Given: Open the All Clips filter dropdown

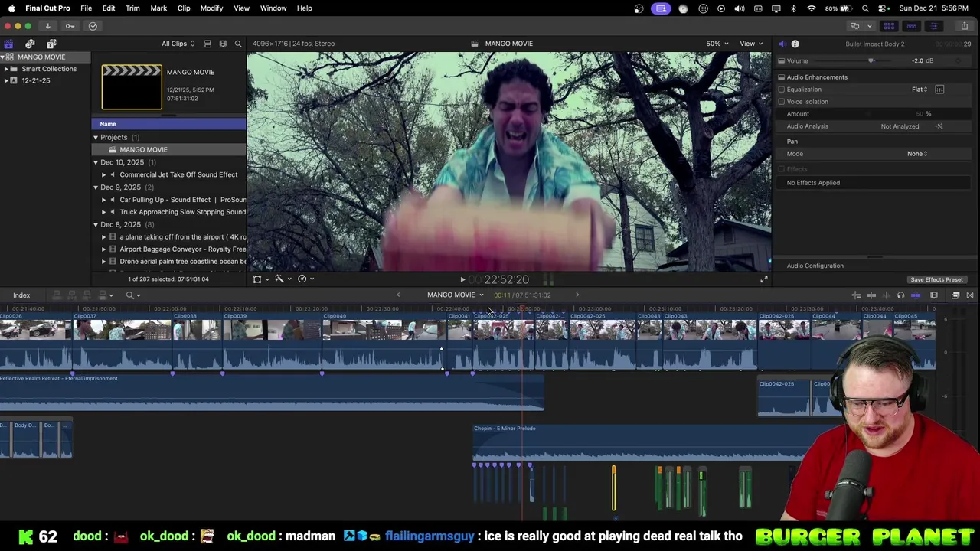Looking at the screenshot, I should 178,44.
